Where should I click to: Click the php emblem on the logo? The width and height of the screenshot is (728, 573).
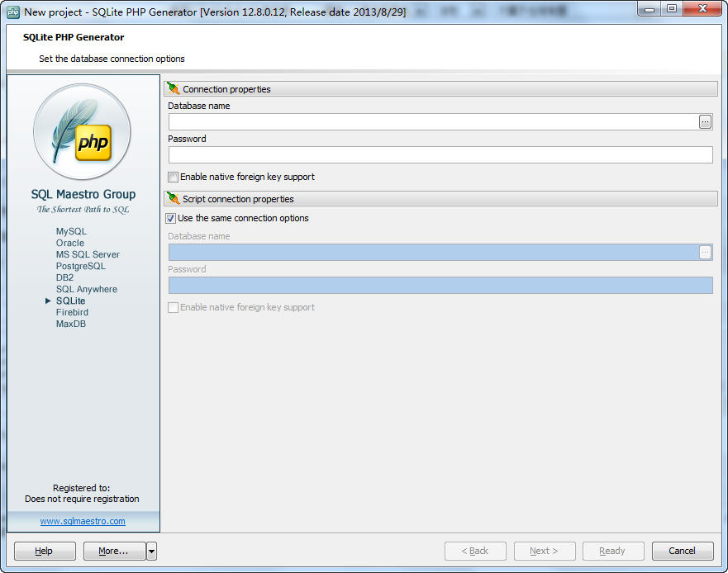point(93,143)
